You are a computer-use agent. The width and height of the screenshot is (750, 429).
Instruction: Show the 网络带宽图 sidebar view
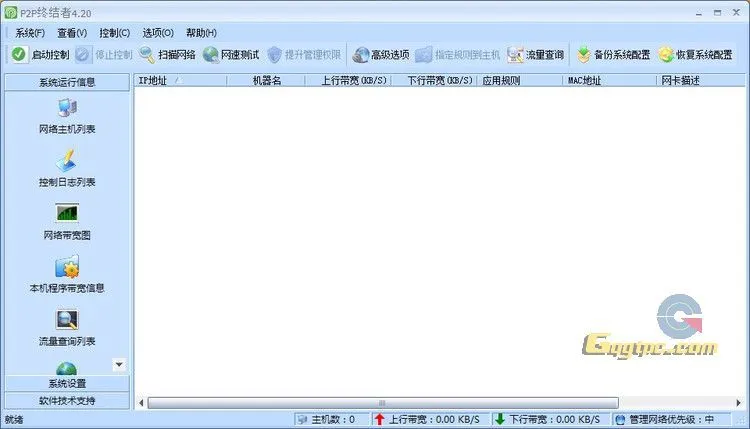67,222
